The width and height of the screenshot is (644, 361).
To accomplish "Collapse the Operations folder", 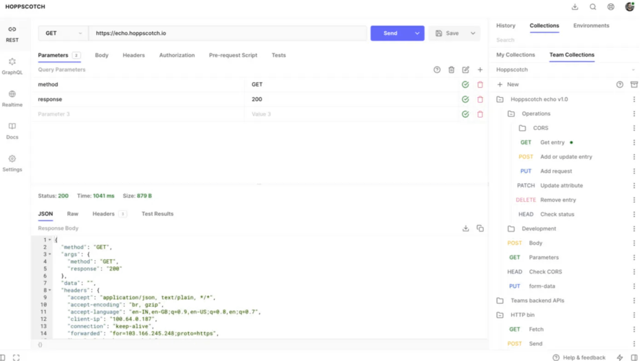I will [511, 114].
